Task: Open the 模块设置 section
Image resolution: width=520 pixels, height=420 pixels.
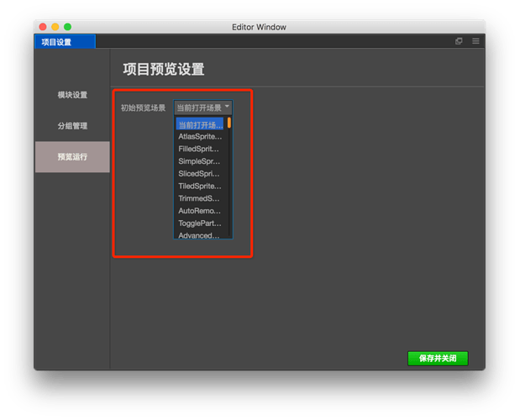Action: tap(72, 95)
